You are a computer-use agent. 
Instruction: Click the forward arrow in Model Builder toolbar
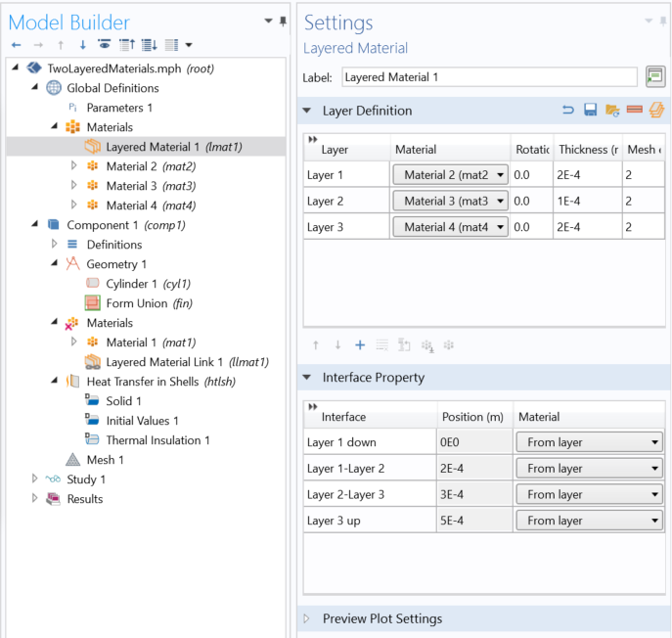pos(38,45)
